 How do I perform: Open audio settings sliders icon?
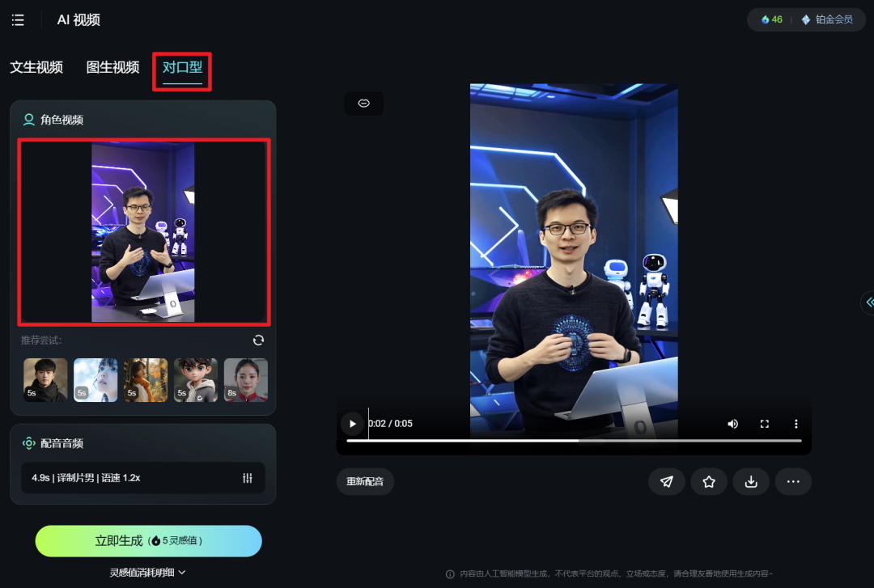[248, 478]
